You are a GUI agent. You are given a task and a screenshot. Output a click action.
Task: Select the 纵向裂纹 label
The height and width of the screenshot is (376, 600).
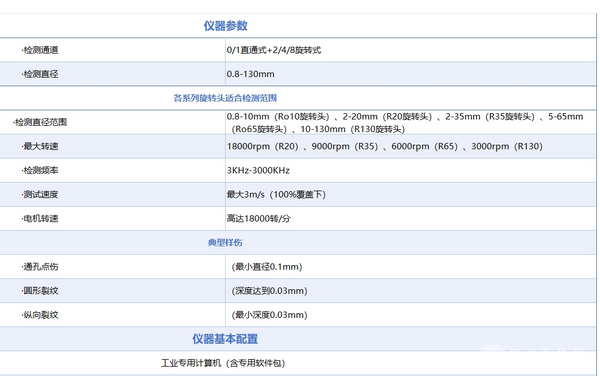click(x=40, y=315)
